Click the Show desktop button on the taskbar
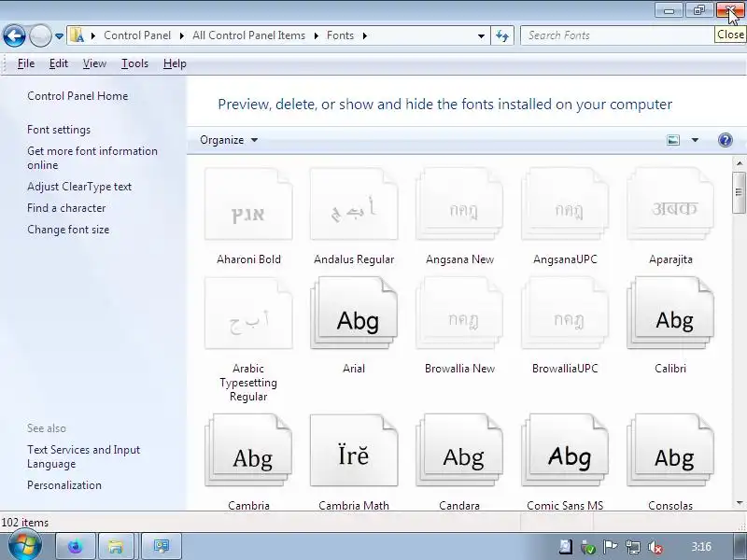The width and height of the screenshot is (747, 560). (739, 547)
